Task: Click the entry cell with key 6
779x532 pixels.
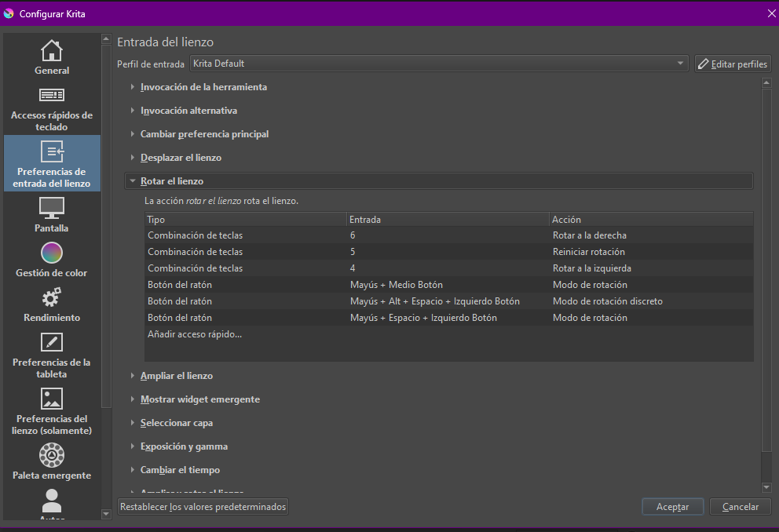Action: click(448, 235)
